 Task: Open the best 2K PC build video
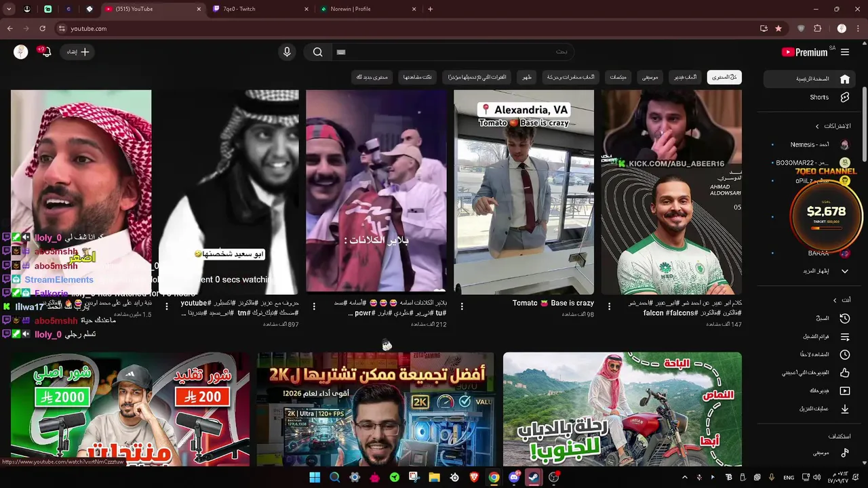[376, 409]
